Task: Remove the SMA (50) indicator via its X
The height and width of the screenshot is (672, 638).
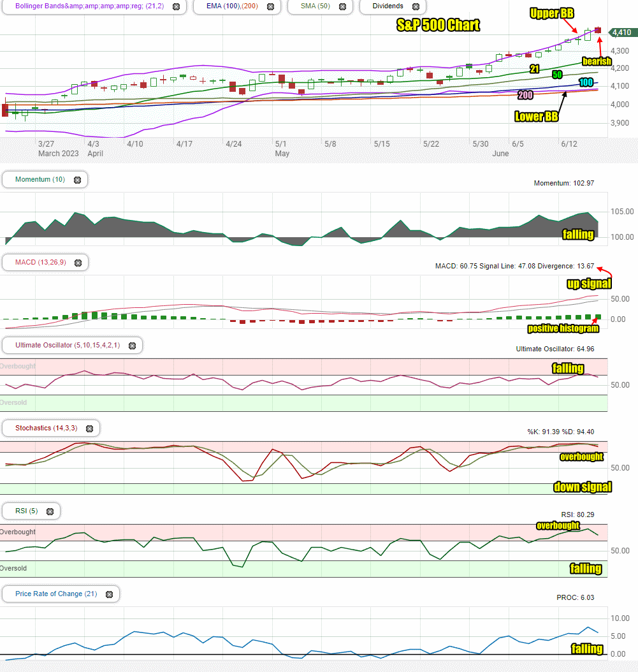Action: coord(342,6)
